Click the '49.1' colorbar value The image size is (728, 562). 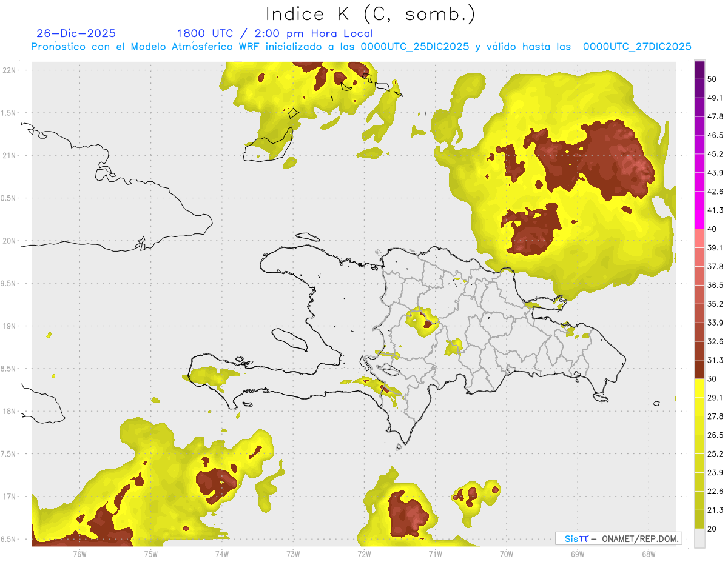pos(715,98)
